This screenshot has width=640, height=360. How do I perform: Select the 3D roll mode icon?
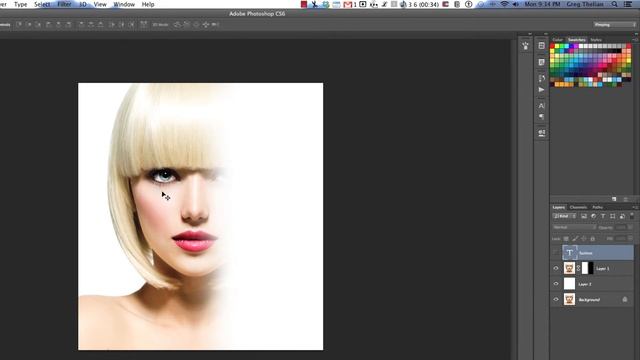pos(187,24)
